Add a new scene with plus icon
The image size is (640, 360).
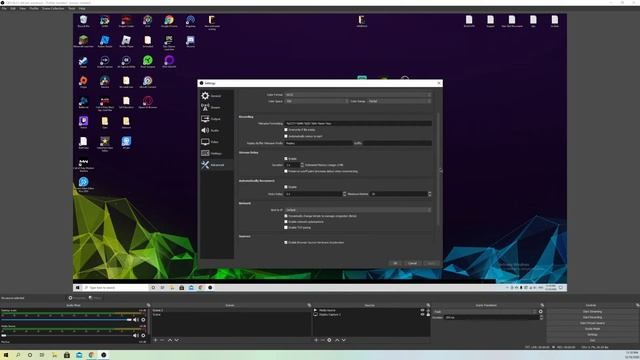[x=156, y=340]
